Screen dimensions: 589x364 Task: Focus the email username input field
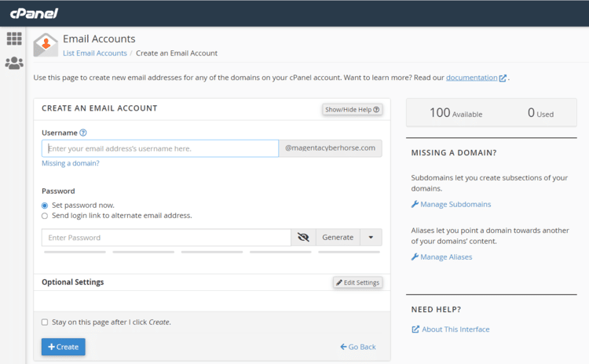pyautogui.click(x=160, y=148)
